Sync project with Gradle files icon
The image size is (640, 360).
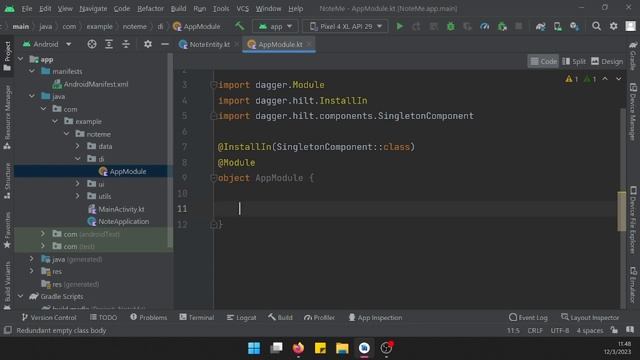[x=540, y=27]
